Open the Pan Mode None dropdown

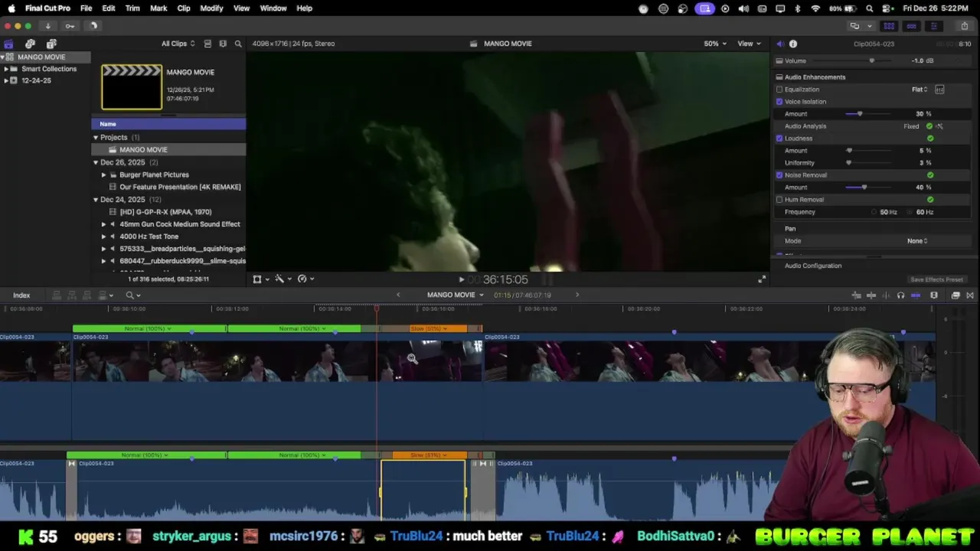click(x=917, y=241)
